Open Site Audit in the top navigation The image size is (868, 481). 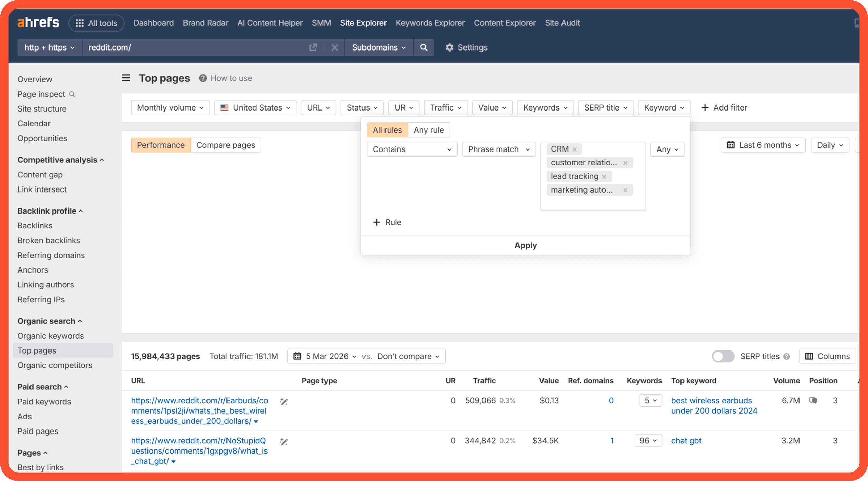(x=562, y=23)
